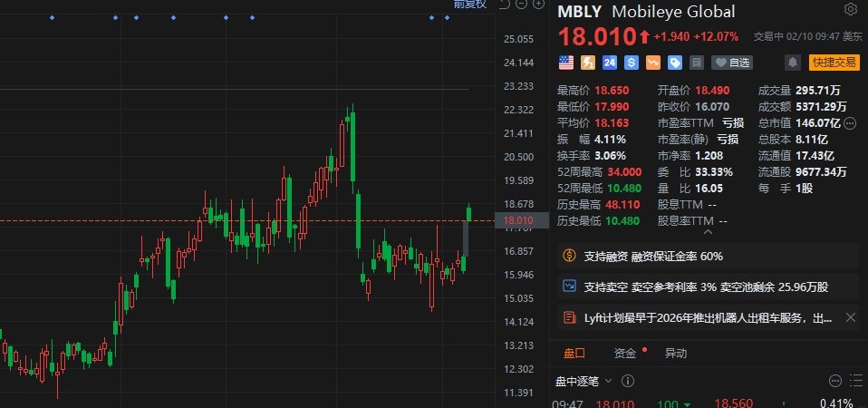This screenshot has height=408, width=868.
Task: Switch to the 异动 tab
Action: coord(675,354)
